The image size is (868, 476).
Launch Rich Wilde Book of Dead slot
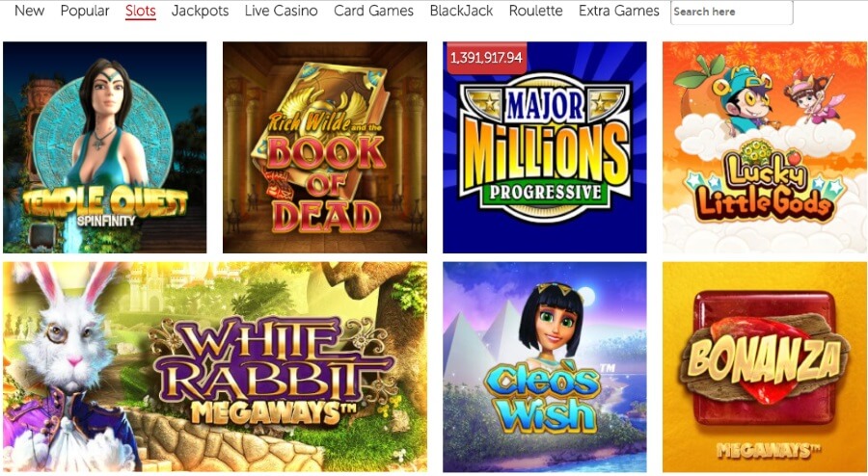(x=324, y=147)
